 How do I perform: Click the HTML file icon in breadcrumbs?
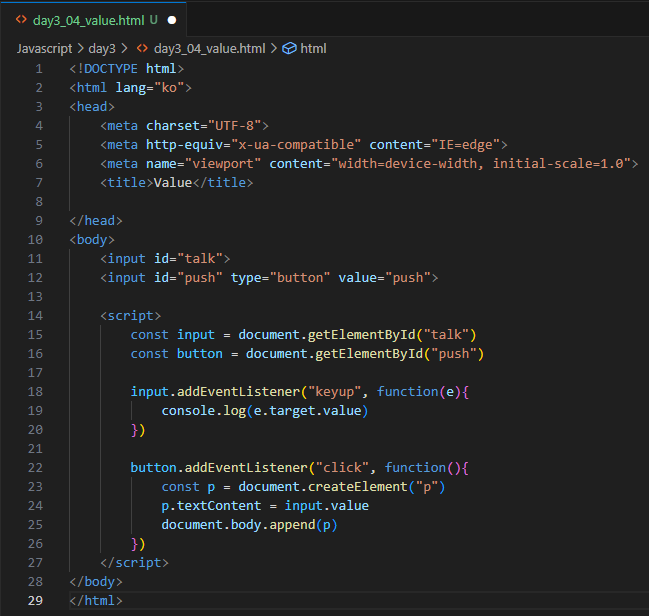pos(142,48)
